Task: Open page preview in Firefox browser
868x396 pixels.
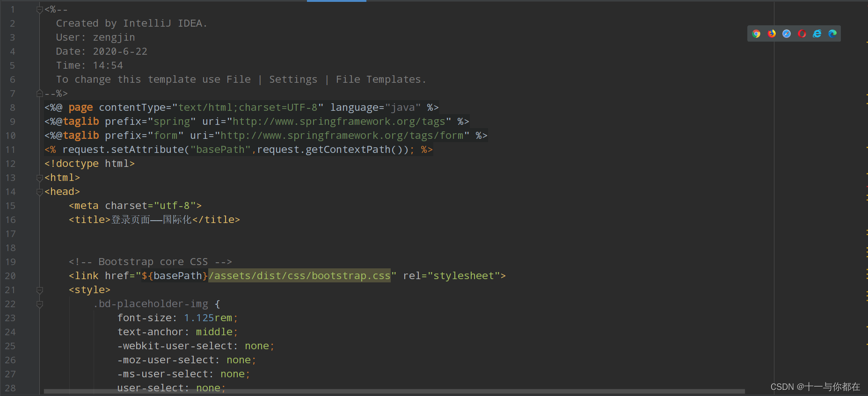Action: coord(772,34)
